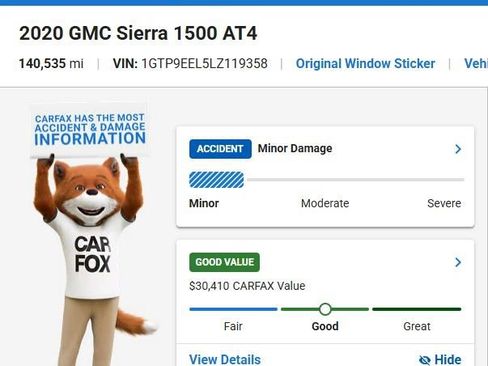The width and height of the screenshot is (488, 366).
Task: Select the Severe severity label
Action: pyautogui.click(x=444, y=203)
